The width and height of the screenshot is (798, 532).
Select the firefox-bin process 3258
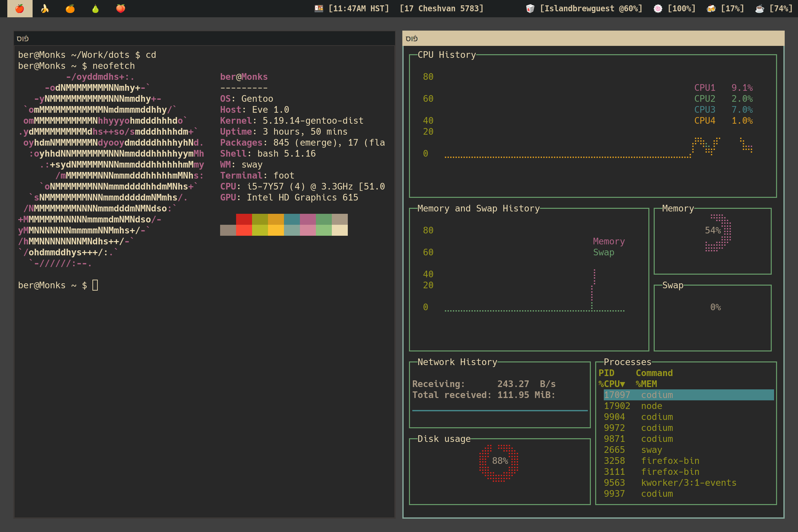coord(689,461)
